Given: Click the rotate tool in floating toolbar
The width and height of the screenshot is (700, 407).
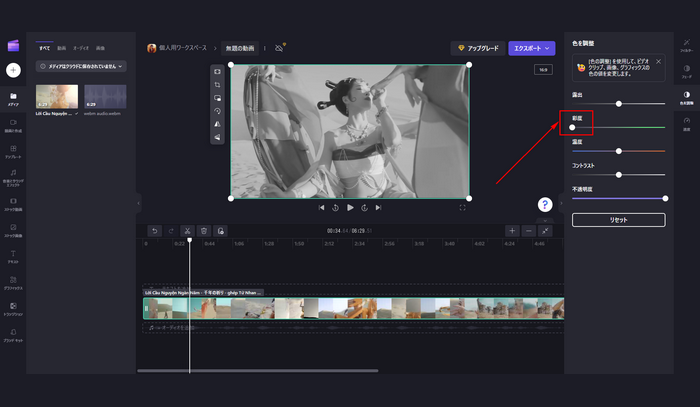Looking at the screenshot, I should (x=217, y=111).
